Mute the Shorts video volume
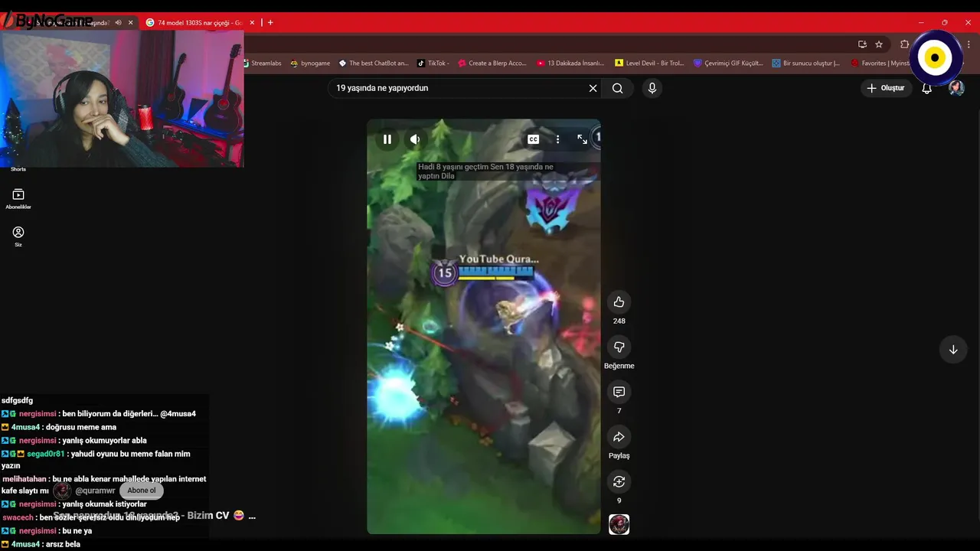980x551 pixels. pyautogui.click(x=415, y=139)
